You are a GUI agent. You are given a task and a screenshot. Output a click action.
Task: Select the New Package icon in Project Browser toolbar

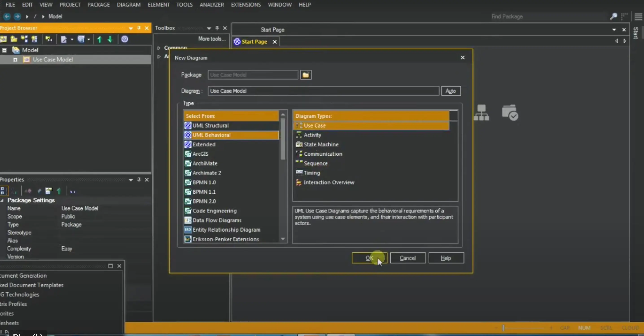[13, 39]
